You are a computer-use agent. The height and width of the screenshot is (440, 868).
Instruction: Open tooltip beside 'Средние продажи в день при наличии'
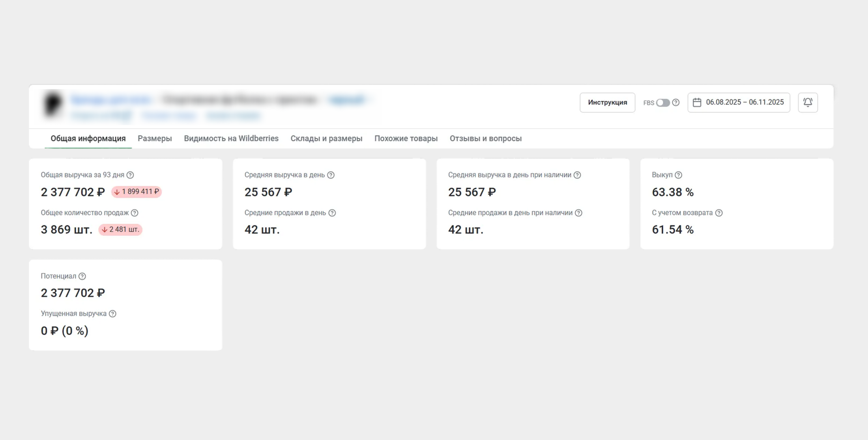point(580,213)
